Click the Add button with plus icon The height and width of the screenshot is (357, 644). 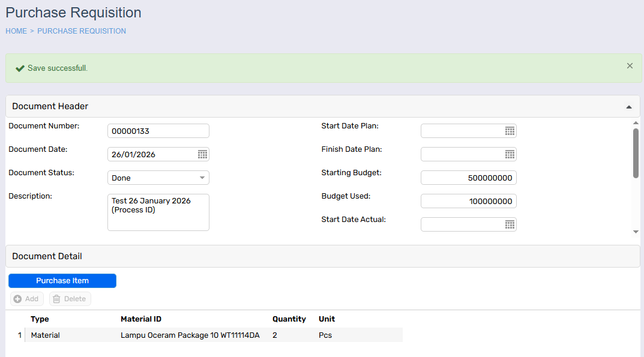26,299
